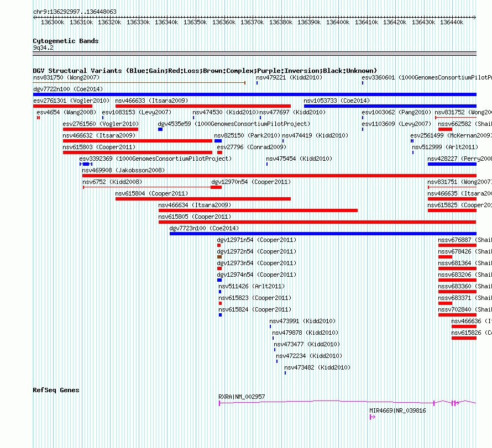Click the 136350k ruler position label
The width and height of the screenshot is (492, 448).
pyautogui.click(x=195, y=22)
